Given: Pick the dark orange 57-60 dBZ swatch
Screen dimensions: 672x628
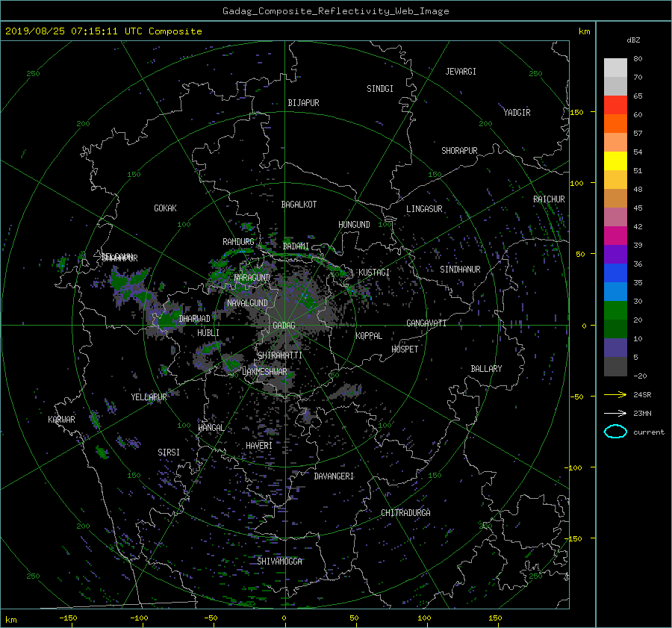Looking at the screenshot, I should (615, 124).
